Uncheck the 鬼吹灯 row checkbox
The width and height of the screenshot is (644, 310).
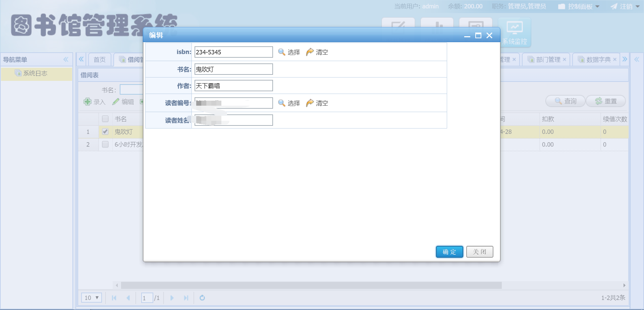click(105, 132)
